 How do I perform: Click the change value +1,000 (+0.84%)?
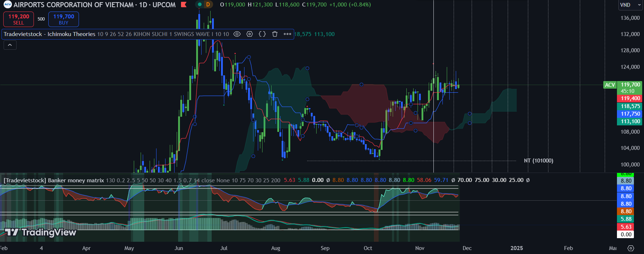point(350,5)
